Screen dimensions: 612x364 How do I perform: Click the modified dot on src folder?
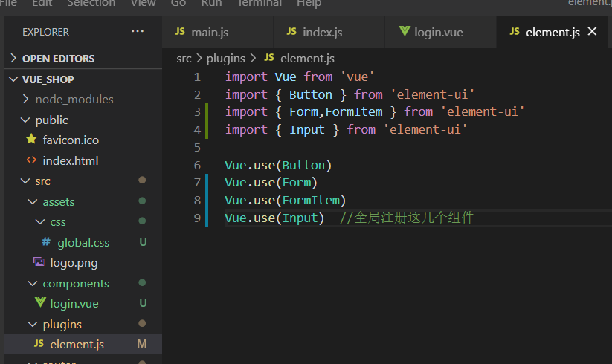142,180
